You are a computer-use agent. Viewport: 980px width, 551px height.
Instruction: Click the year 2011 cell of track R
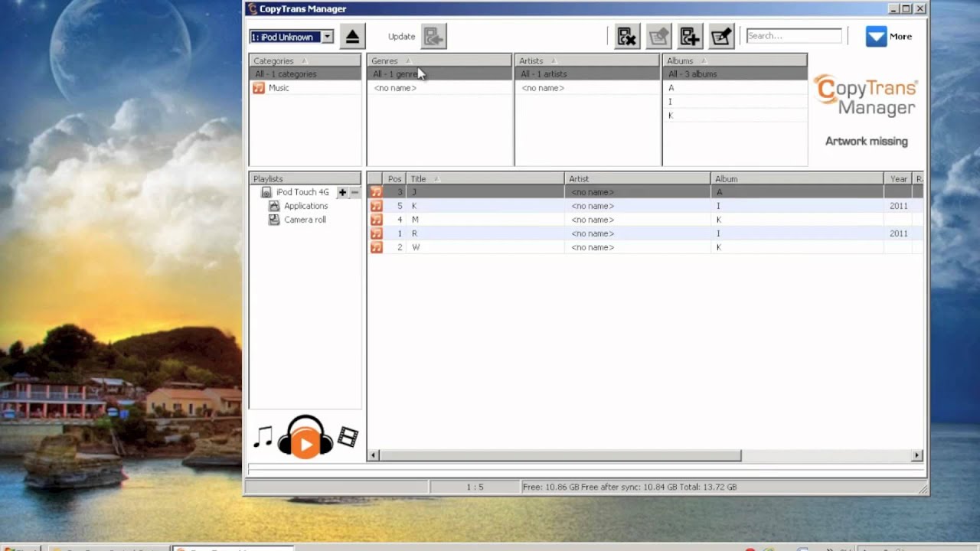pos(899,233)
